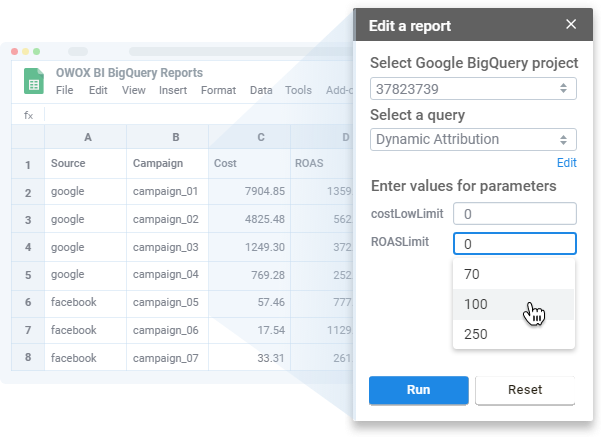Viewport: 601px width, 437px height.
Task: Click the Data menu item
Action: pos(261,90)
